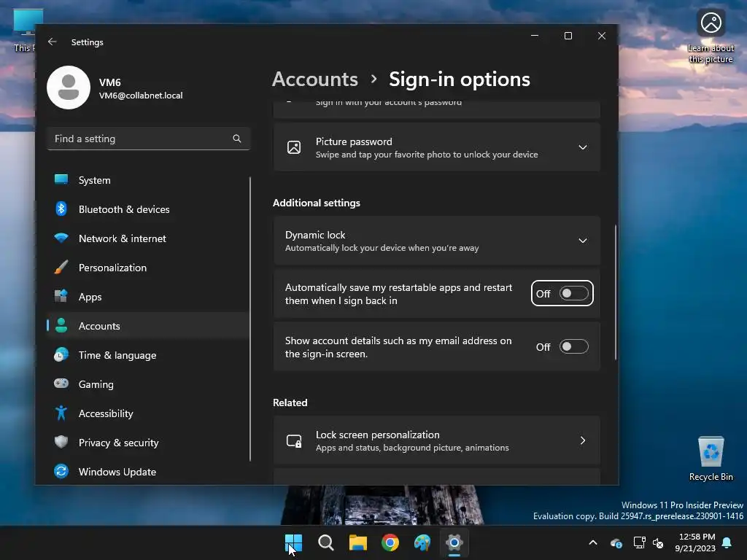Click the muted volume tray icon
Image resolution: width=747 pixels, height=560 pixels.
(x=658, y=542)
